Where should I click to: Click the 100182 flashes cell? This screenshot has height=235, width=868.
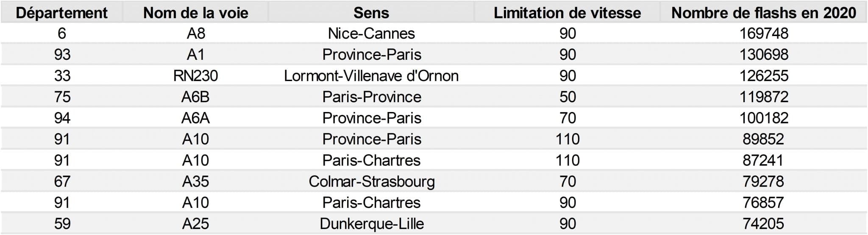pyautogui.click(x=764, y=118)
